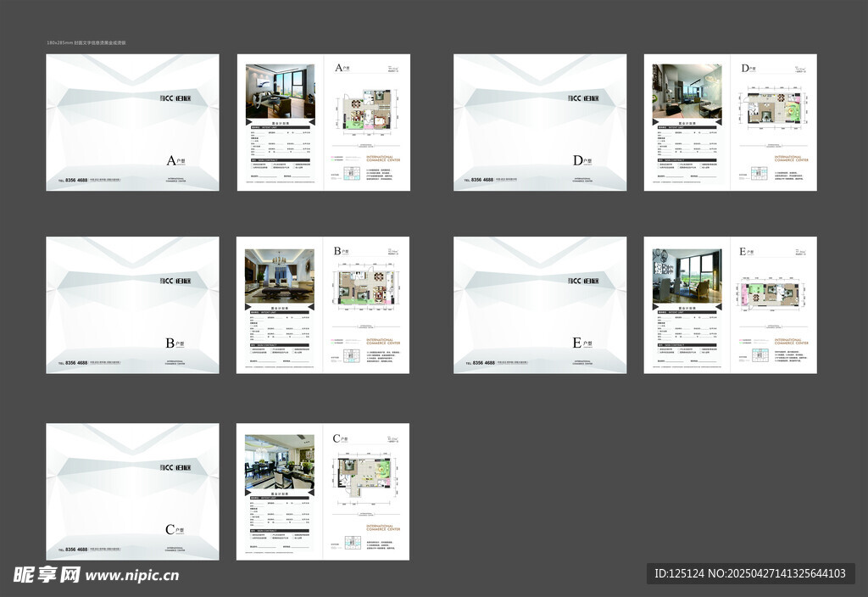The height and width of the screenshot is (597, 868).
Task: Click the small key plan diagram in the A spread
Action: click(x=352, y=174)
